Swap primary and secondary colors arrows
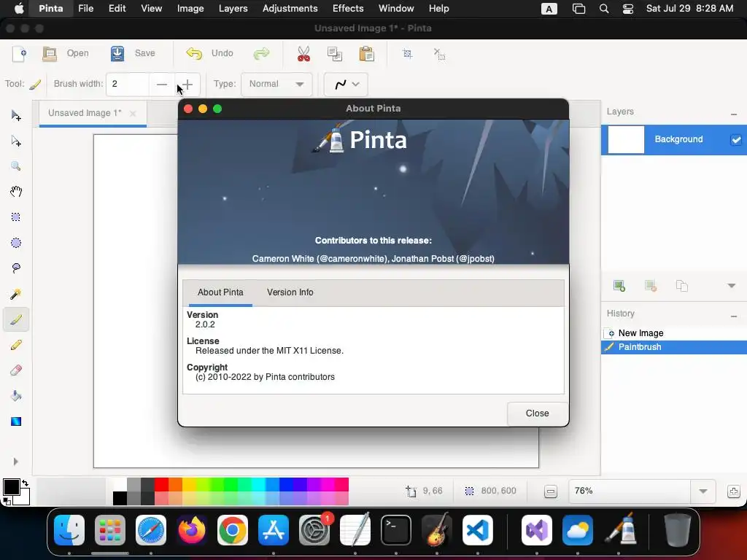The image size is (747, 560). click(x=25, y=483)
